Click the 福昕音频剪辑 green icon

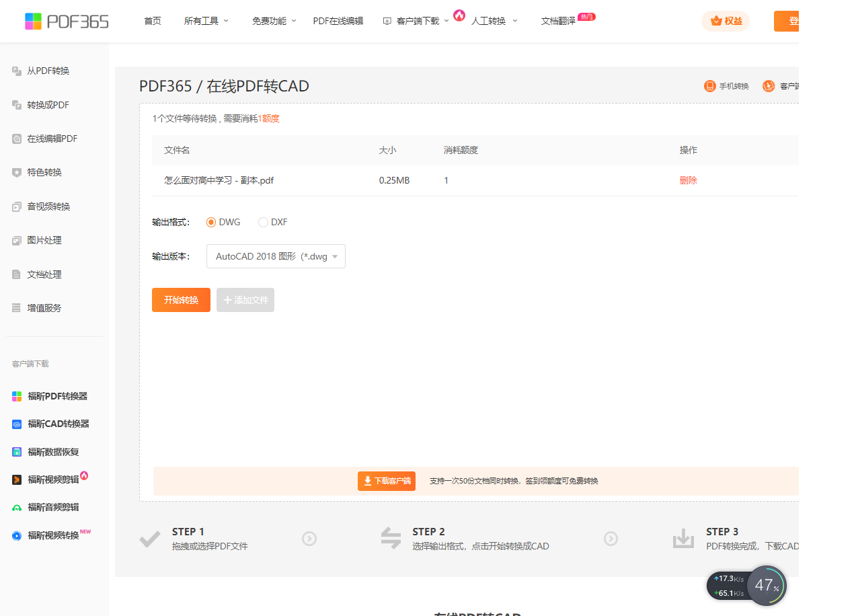click(17, 508)
